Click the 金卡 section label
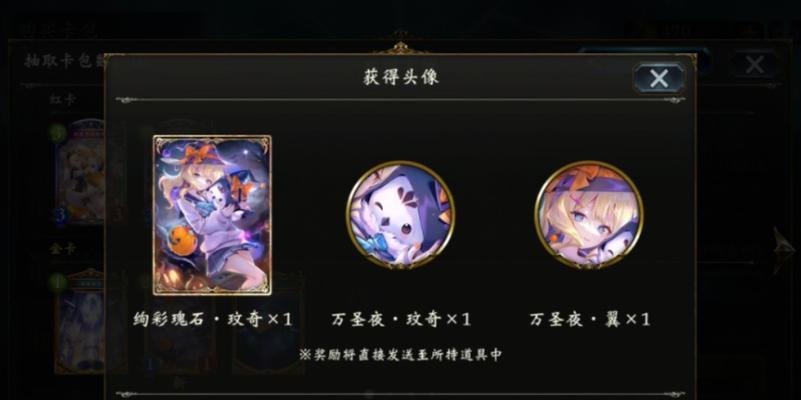 [x=63, y=249]
